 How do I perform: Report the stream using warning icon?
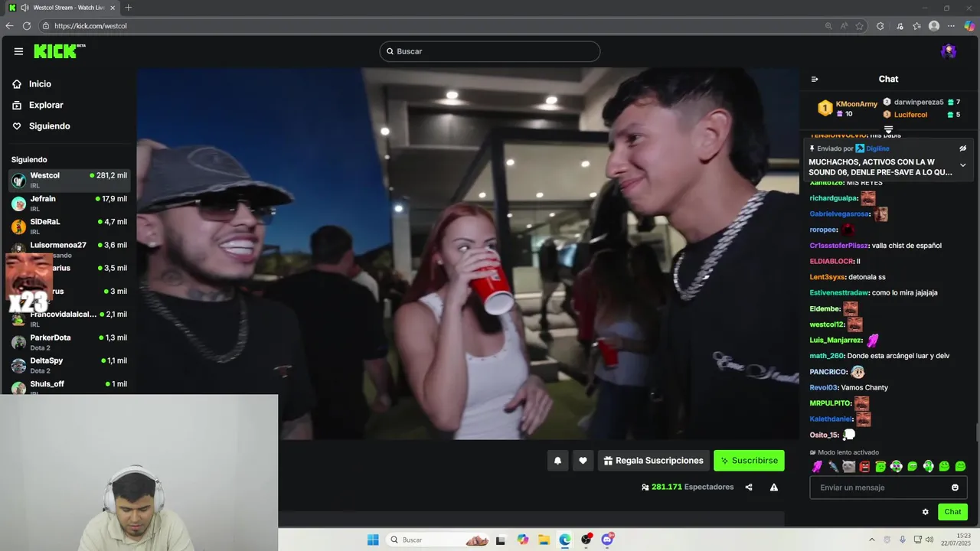tap(774, 487)
